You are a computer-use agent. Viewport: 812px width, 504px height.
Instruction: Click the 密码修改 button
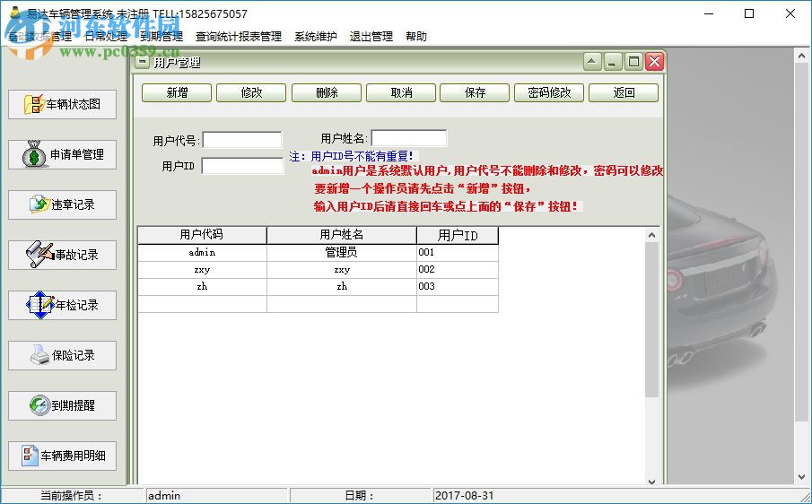click(x=549, y=92)
